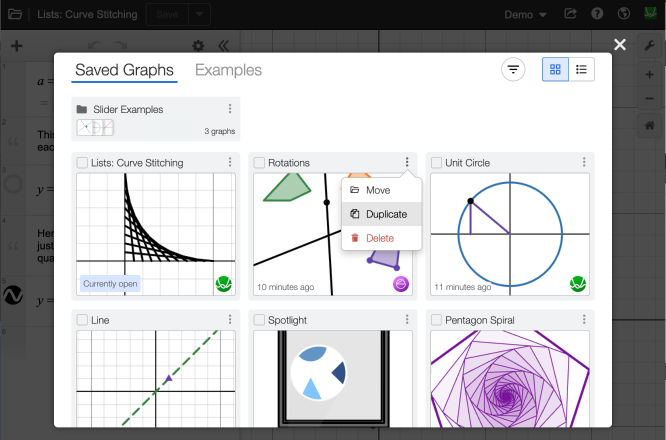Open Slider Examples folder options menu

click(230, 109)
